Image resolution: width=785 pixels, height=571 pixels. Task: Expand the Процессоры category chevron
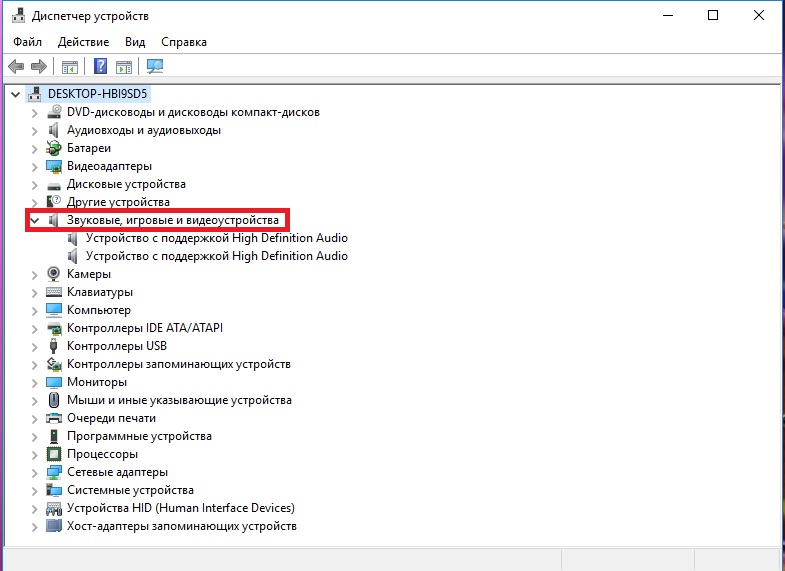pyautogui.click(x=35, y=455)
